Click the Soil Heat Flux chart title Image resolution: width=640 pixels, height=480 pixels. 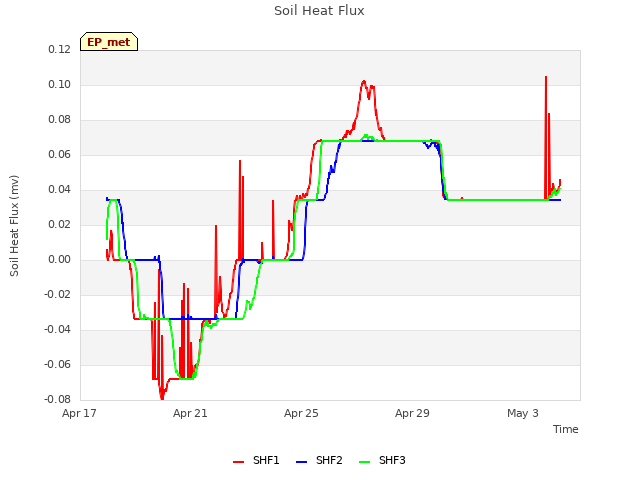point(319,11)
